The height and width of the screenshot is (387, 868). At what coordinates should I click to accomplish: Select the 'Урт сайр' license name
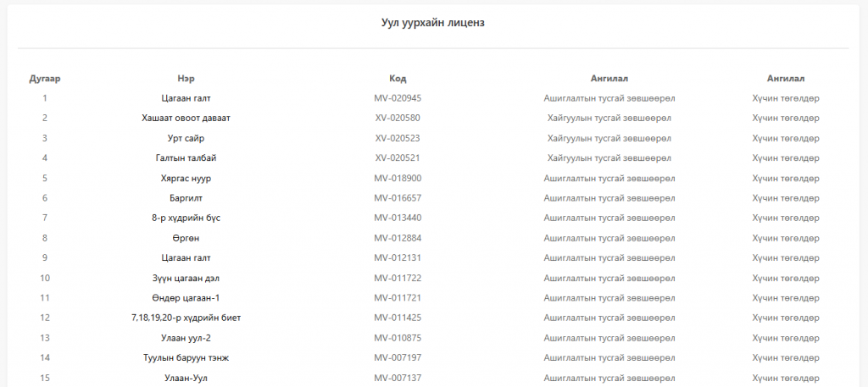pyautogui.click(x=186, y=138)
